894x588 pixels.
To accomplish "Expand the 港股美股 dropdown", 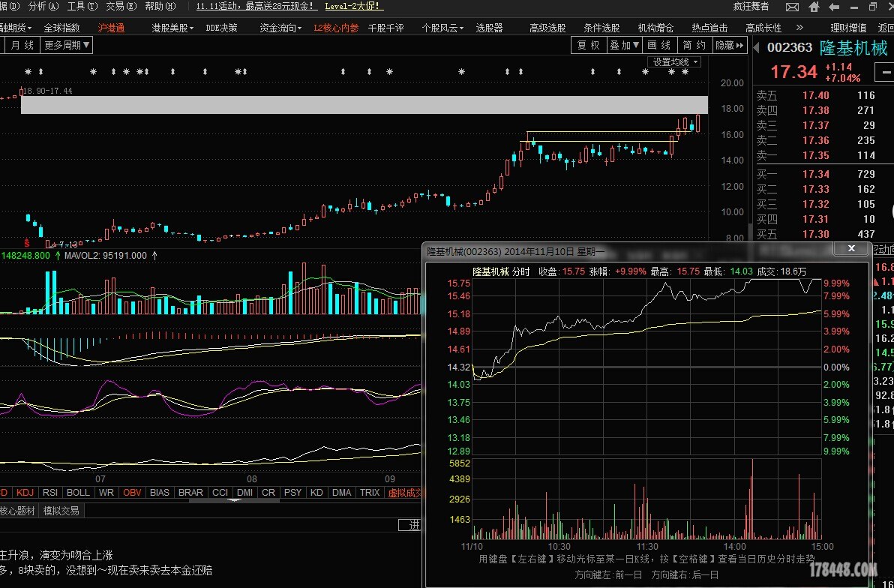I will pos(172,28).
